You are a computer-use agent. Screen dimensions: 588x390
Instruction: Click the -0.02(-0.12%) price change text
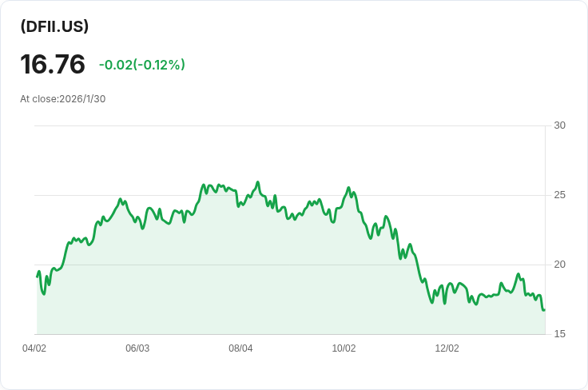[142, 65]
